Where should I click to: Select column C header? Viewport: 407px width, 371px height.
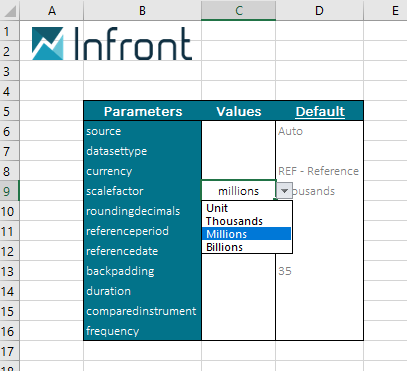[x=239, y=10]
